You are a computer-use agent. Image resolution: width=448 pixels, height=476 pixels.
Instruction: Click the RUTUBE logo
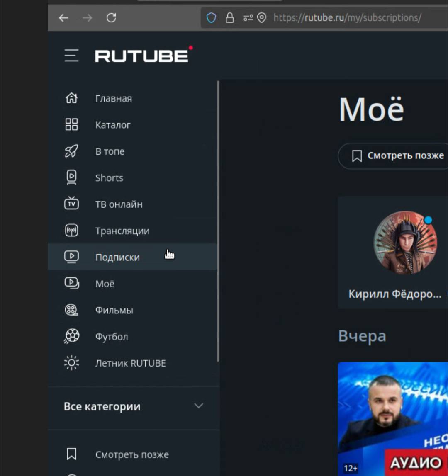point(144,55)
